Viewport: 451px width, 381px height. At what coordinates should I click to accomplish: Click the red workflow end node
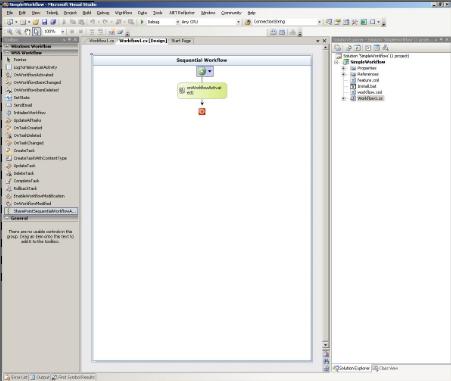click(x=202, y=111)
